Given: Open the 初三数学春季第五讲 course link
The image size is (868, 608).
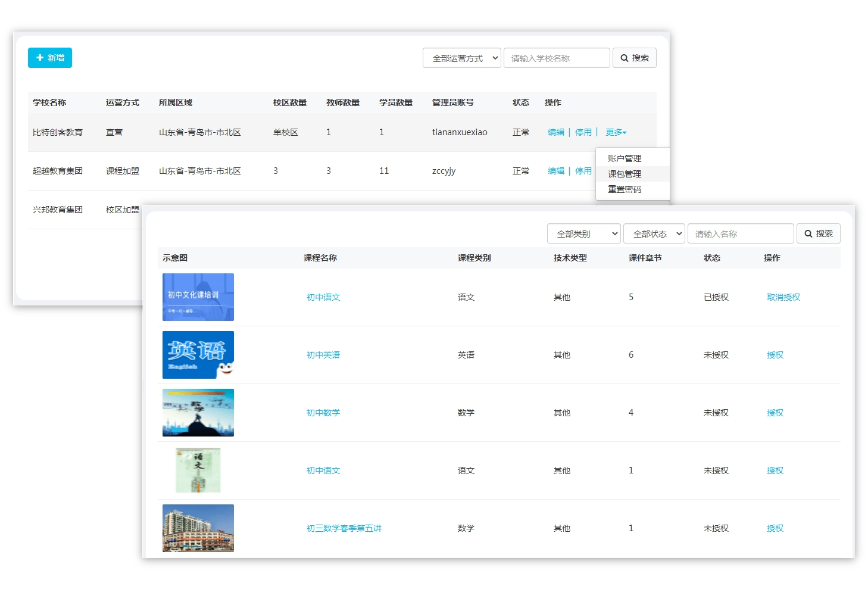Looking at the screenshot, I should [344, 528].
